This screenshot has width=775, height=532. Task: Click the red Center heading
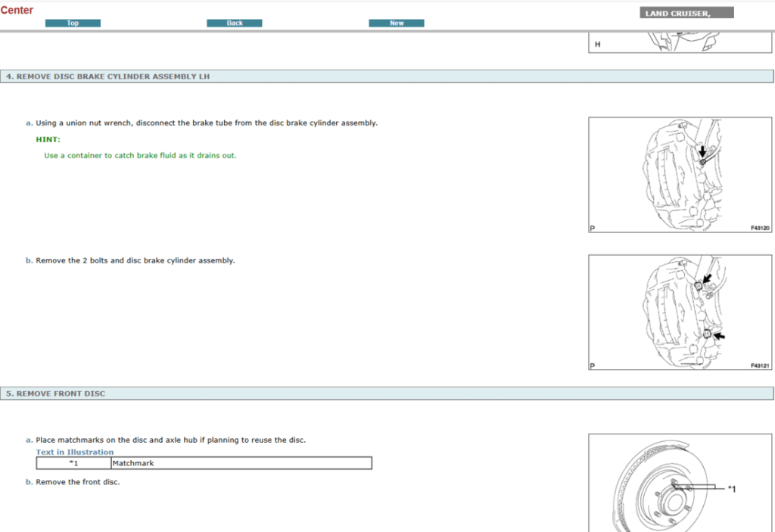pos(17,11)
